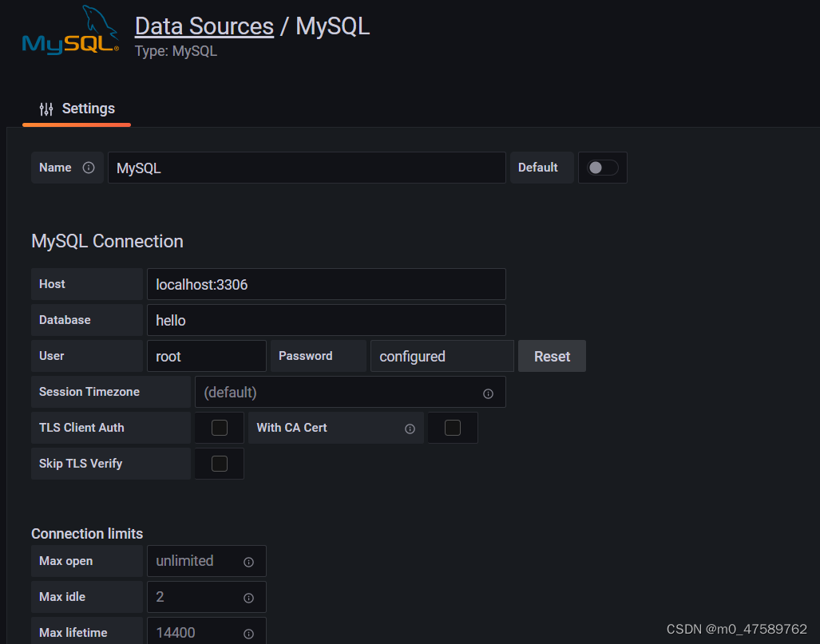Viewport: 820px width, 644px height.
Task: Open the Settings tab
Action: tap(77, 109)
